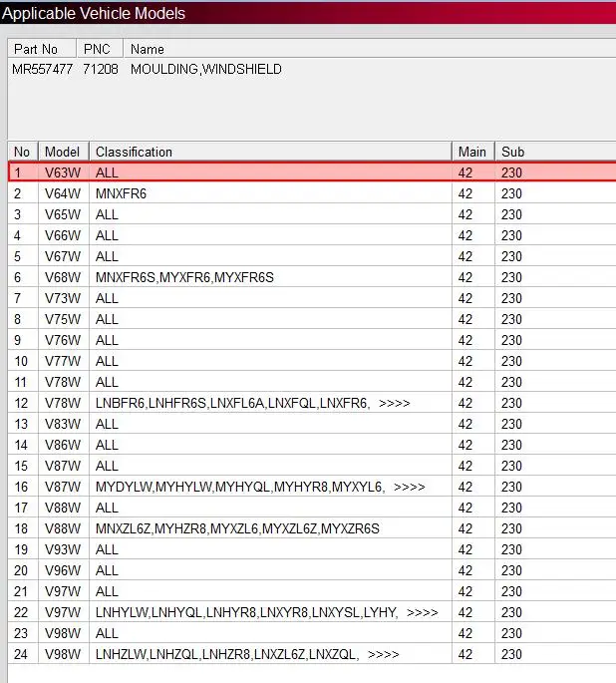Select row 16 model V87W
The width and height of the screenshot is (616, 683).
click(63, 487)
